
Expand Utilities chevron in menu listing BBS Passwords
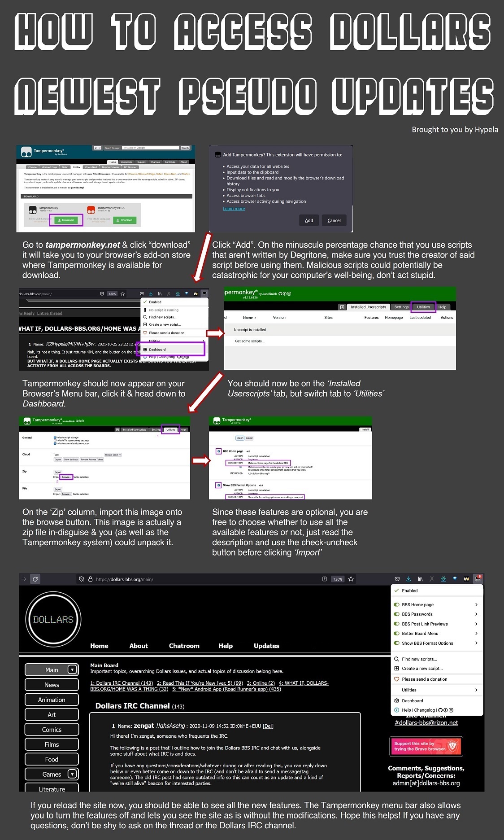tap(476, 690)
